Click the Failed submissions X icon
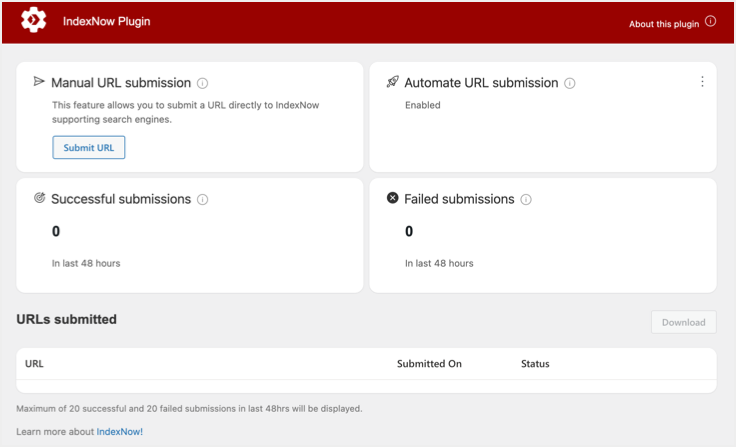Screen dimensions: 736x447 [x=392, y=198]
